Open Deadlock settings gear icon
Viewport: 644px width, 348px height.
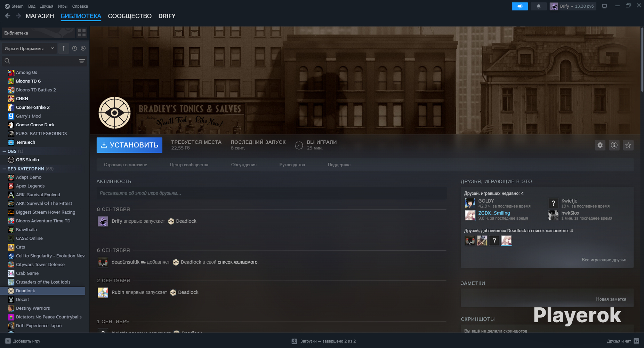pyautogui.click(x=600, y=145)
